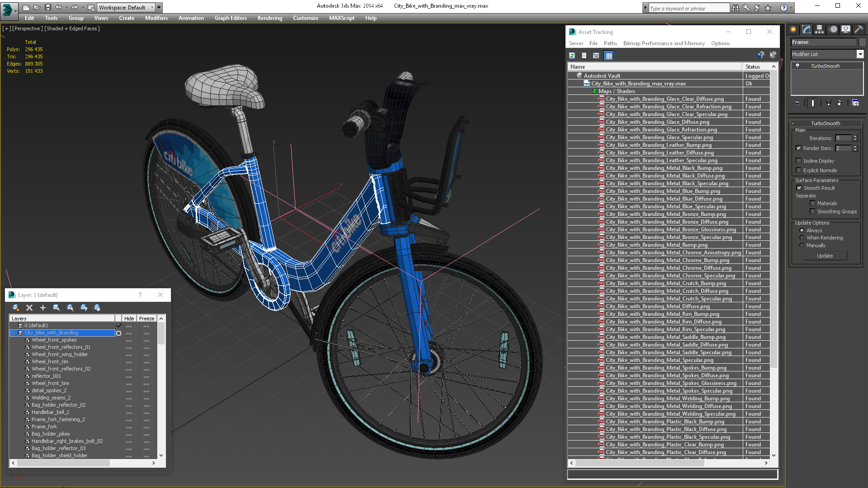868x488 pixels.
Task: Open quick access toolbar customize arrow
Action: [159, 8]
